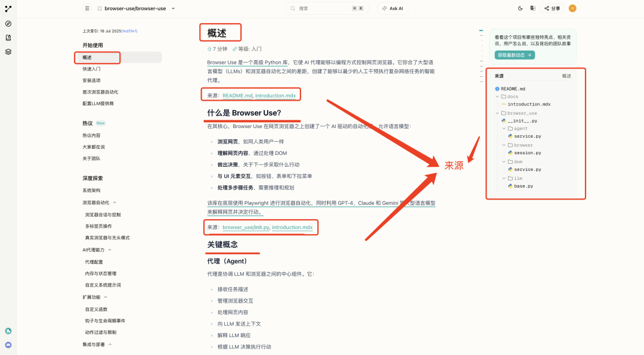
Task: Open 自定义系统提示词 page
Action: pos(103,285)
